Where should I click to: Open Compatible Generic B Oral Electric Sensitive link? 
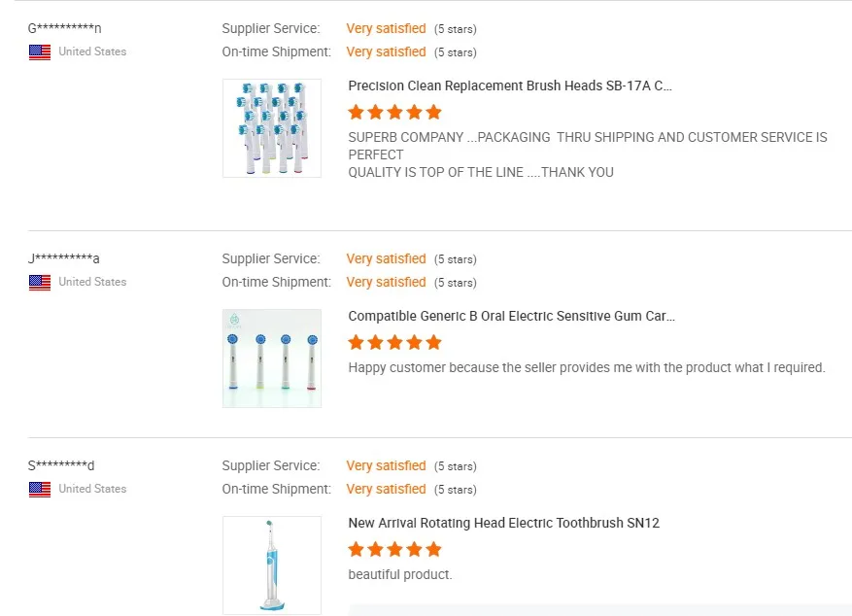[511, 316]
